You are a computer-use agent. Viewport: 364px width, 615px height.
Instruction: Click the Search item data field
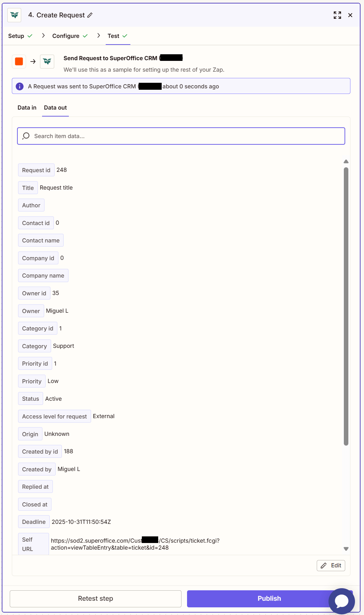click(x=181, y=136)
